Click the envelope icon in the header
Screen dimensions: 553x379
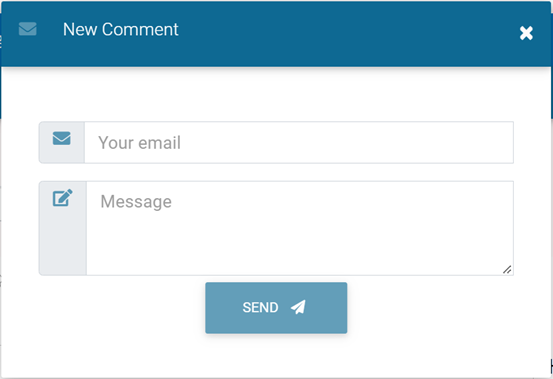pyautogui.click(x=28, y=29)
